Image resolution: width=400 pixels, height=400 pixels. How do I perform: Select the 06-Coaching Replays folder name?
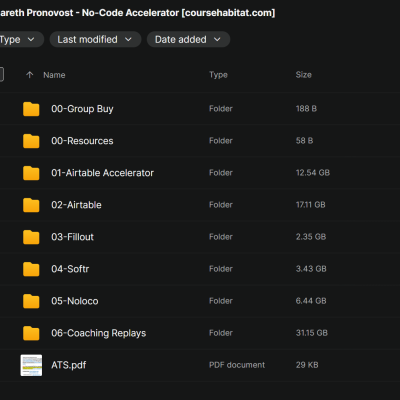(x=99, y=333)
